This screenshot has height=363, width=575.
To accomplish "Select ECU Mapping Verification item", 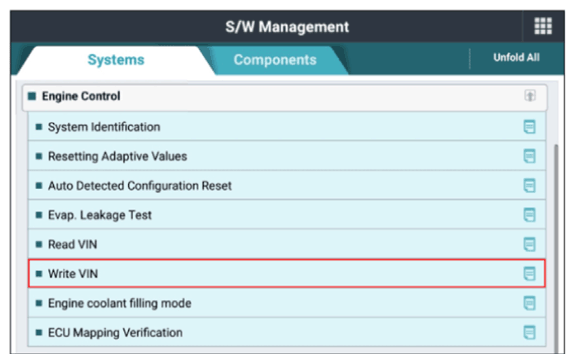I will coord(287,333).
